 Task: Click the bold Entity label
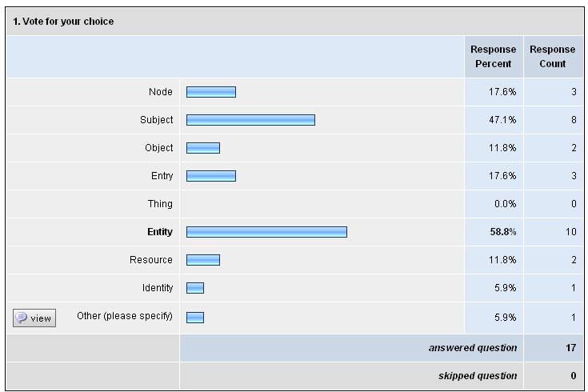(x=160, y=232)
